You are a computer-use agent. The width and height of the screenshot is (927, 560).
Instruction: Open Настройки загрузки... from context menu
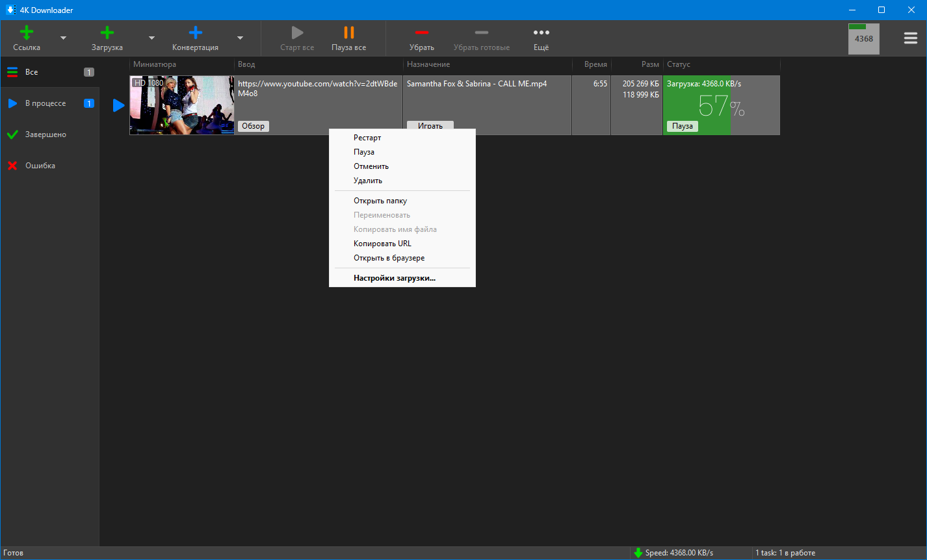(395, 278)
